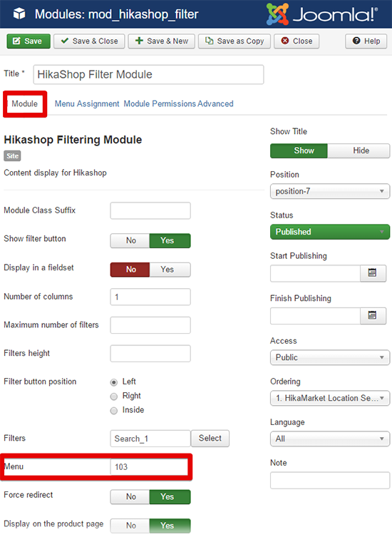Click Save & New plus button
Screen dimensions: 392x537
(162, 41)
